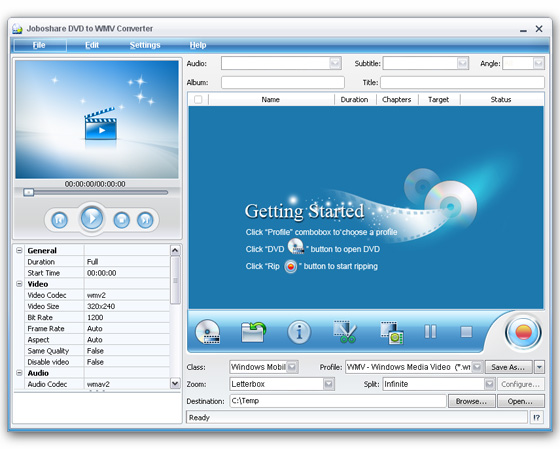Select the Video Codec 'wmv2' value
Image resolution: width=560 pixels, height=449 pixels.
pyautogui.click(x=127, y=295)
